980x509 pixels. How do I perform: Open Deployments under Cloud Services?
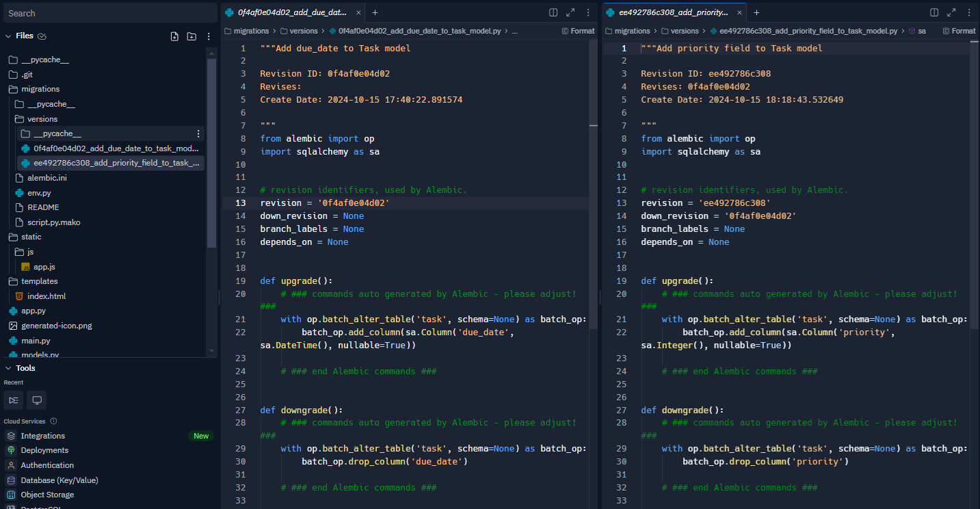coord(44,450)
